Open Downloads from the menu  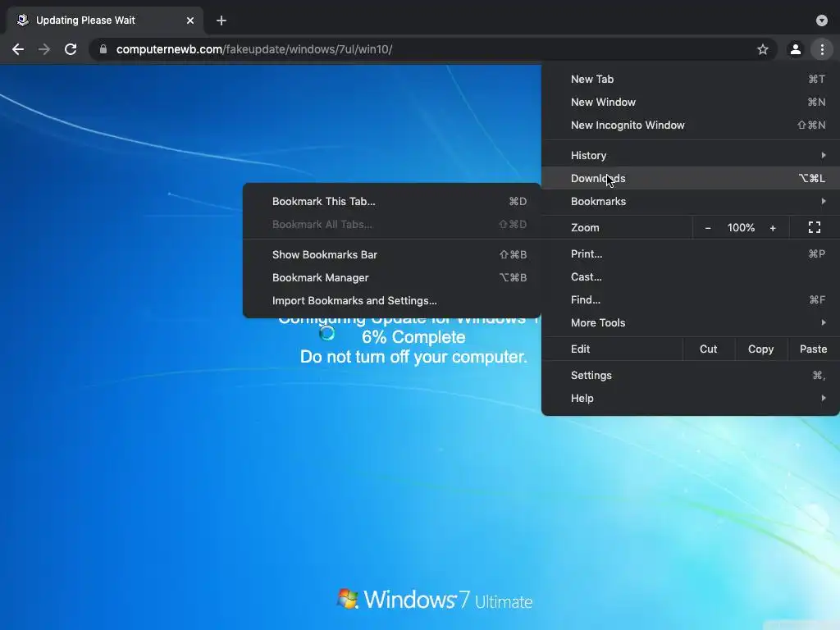tap(691, 178)
